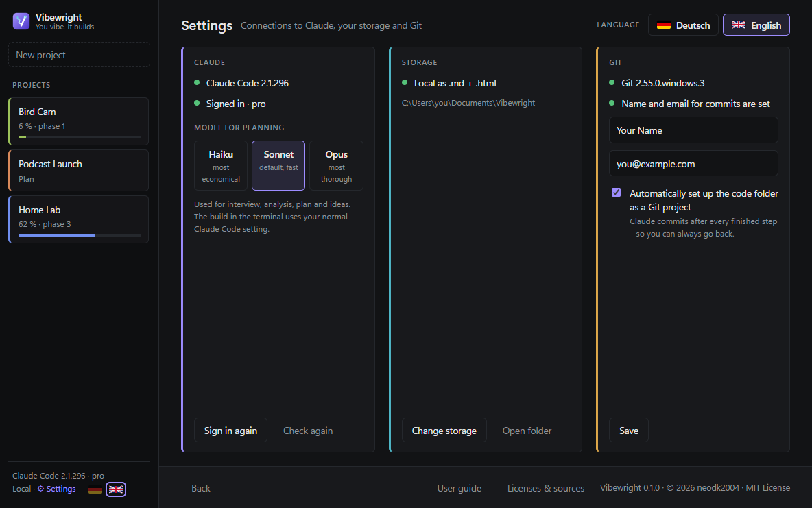Click the Vibewright logo icon
Viewport: 812px width, 508px height.
tap(21, 21)
